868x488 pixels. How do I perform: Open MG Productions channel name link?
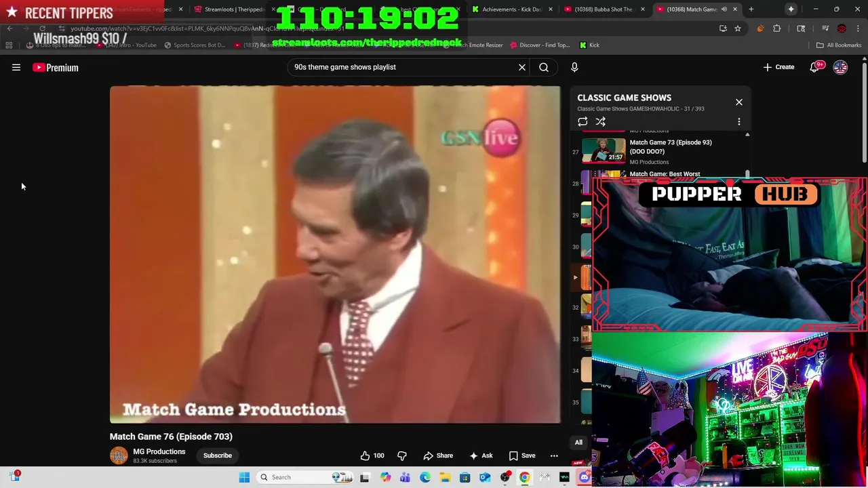pyautogui.click(x=159, y=451)
